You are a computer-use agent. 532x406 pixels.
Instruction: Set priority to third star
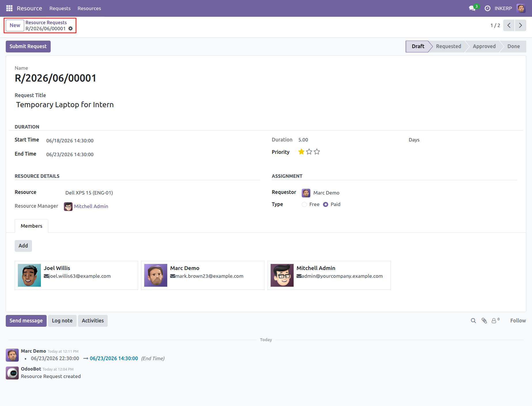[x=317, y=152]
